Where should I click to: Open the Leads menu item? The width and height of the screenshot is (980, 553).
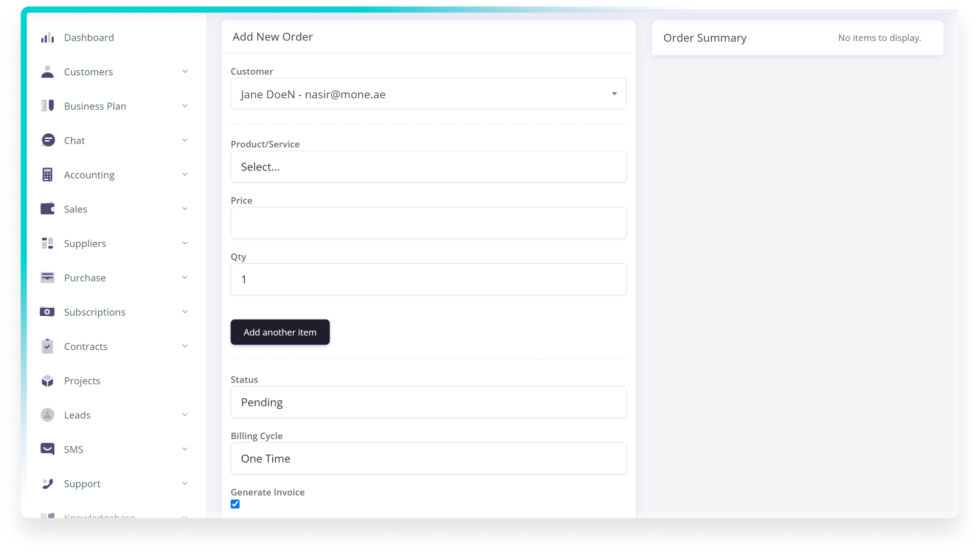(x=77, y=415)
